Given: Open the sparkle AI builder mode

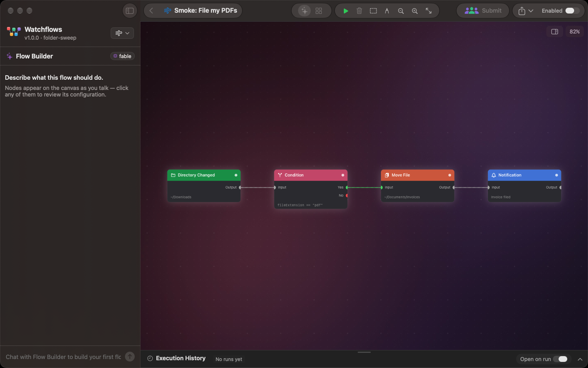Looking at the screenshot, I should click(x=304, y=11).
